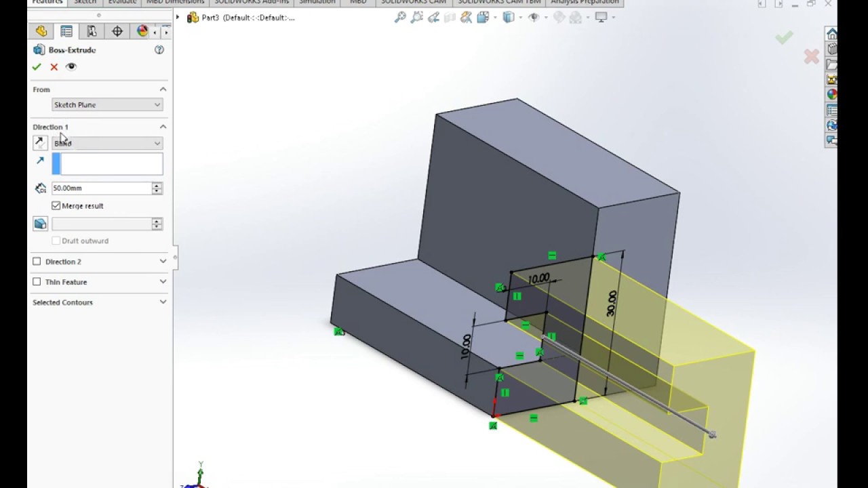Open the Blind end condition dropdown

[107, 143]
